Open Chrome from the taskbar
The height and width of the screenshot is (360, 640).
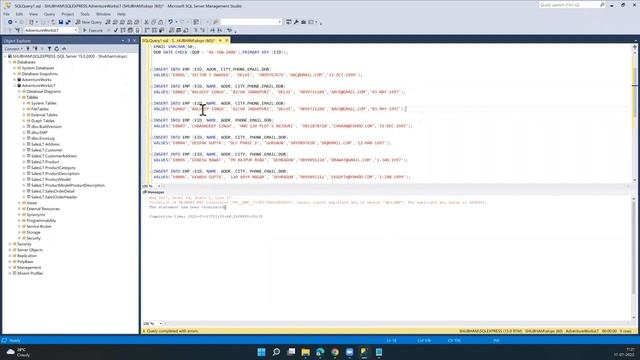pos(335,352)
